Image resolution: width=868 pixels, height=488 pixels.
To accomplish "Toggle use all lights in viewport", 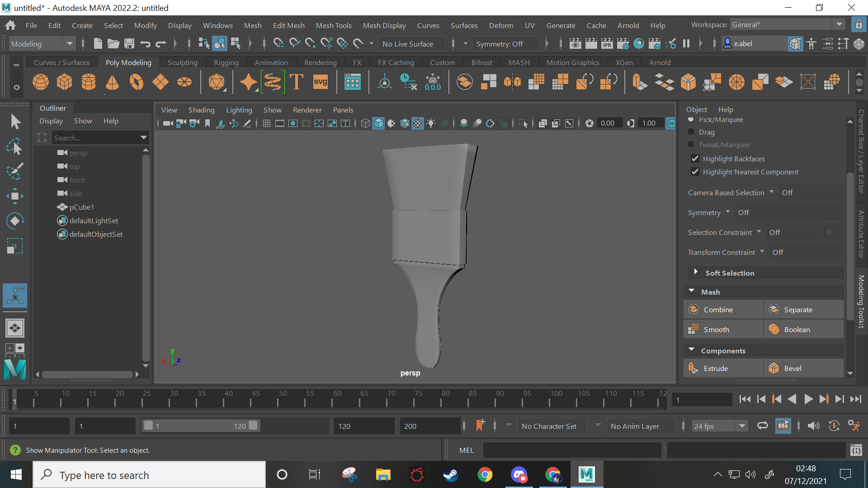I will [431, 123].
